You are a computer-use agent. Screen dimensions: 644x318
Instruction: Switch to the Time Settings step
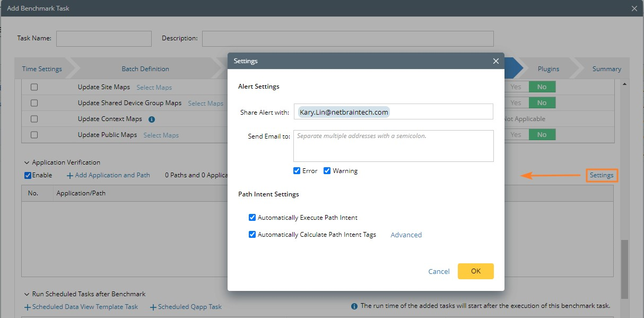tap(42, 69)
